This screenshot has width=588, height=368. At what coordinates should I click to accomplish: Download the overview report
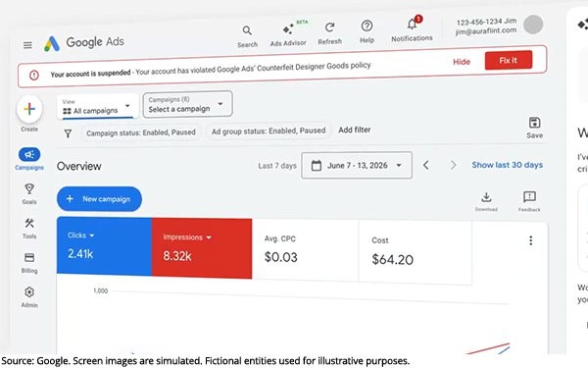click(x=486, y=201)
